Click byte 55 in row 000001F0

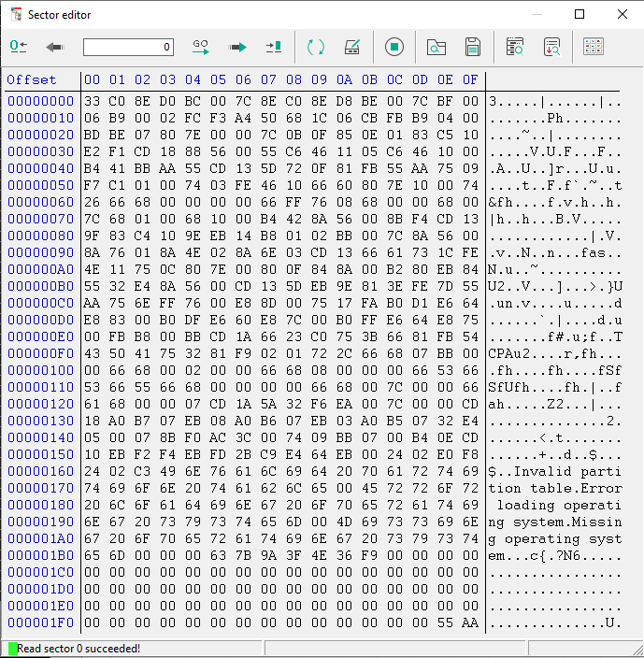(x=445, y=622)
